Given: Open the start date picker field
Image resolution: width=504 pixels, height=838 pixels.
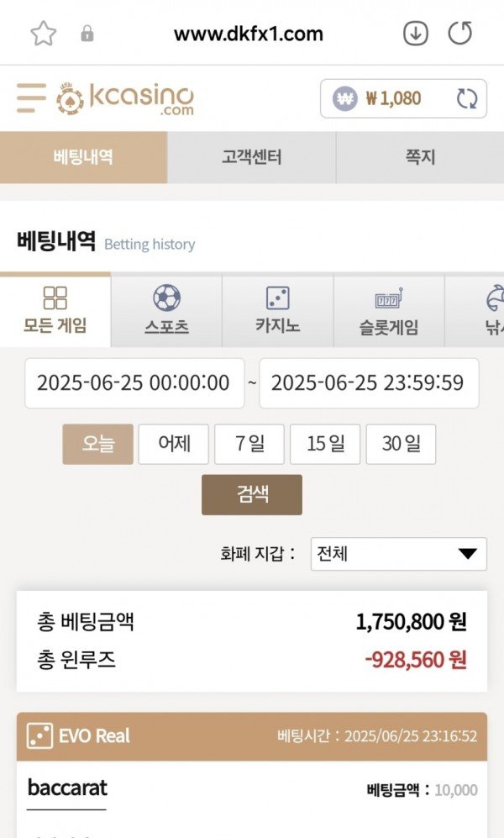Looking at the screenshot, I should [134, 383].
